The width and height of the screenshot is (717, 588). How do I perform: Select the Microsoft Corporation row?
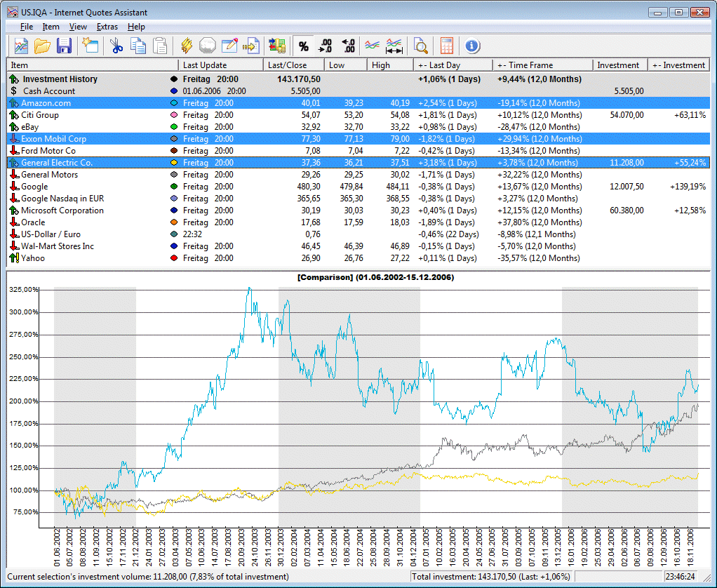tap(62, 211)
